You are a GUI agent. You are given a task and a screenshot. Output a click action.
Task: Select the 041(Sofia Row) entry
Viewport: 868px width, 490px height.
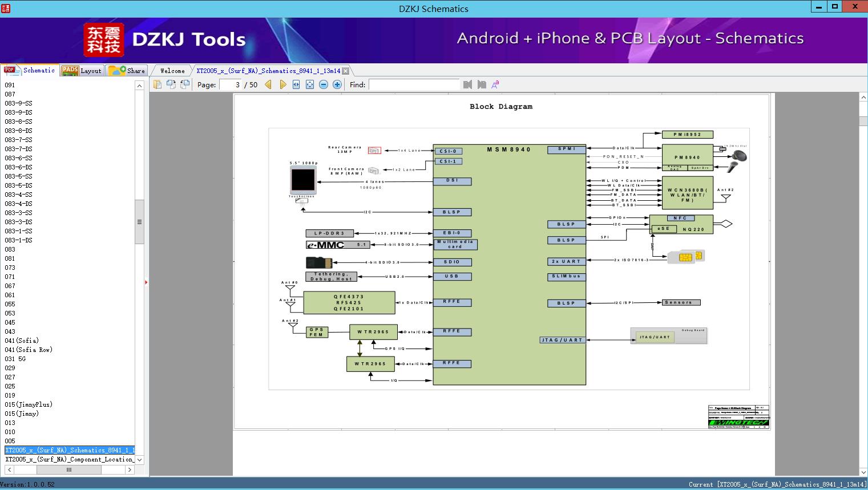coord(29,350)
